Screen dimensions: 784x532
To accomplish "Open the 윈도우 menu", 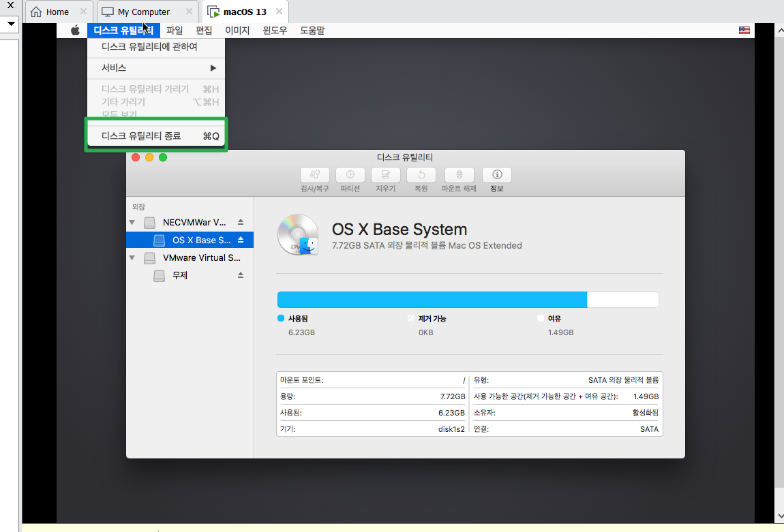I will 275,31.
